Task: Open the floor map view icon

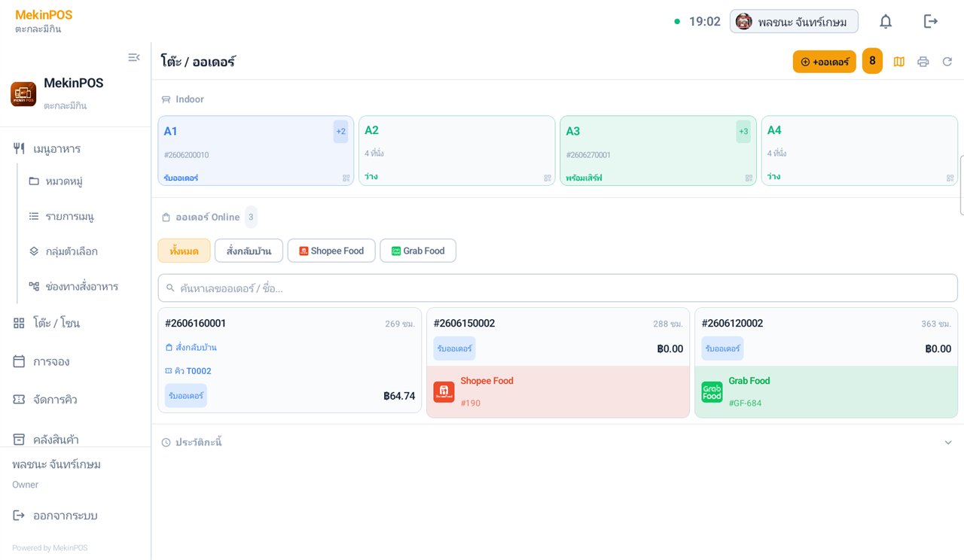Action: 898,62
